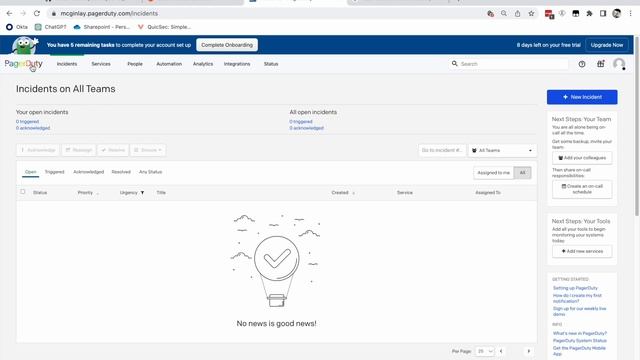Click the Acknowledge action button
This screenshot has height=360, width=640.
(x=38, y=150)
